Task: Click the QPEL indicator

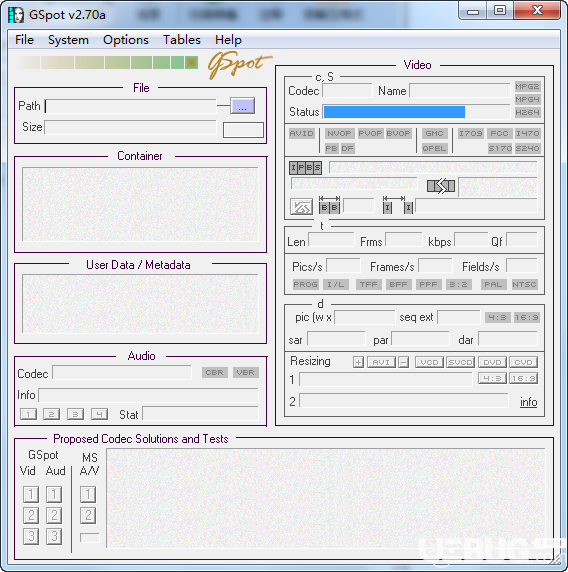Action: click(434, 148)
